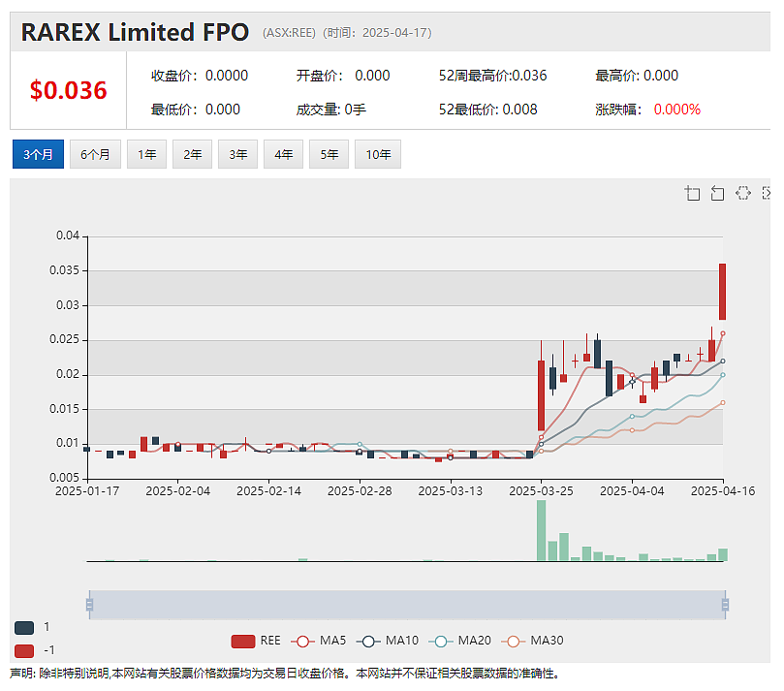Click the 0.015 y-axis label
784x691 pixels.
(65, 409)
